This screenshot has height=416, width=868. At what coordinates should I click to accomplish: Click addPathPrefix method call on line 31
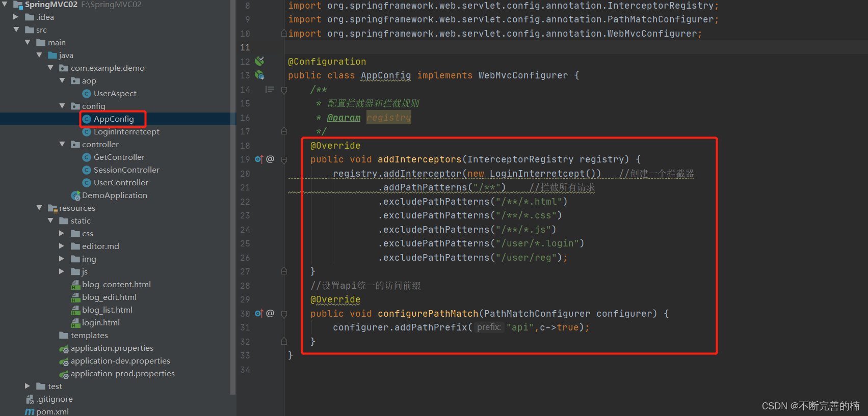[x=431, y=327]
